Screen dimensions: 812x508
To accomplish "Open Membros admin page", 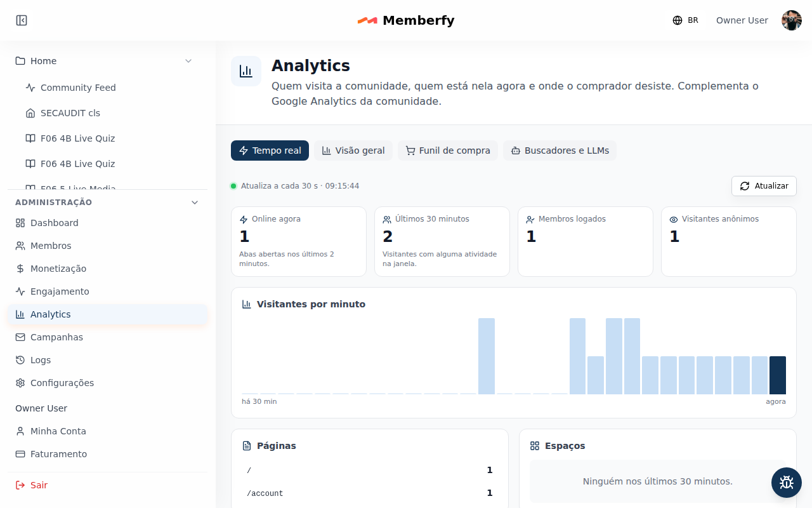I will click(x=108, y=246).
